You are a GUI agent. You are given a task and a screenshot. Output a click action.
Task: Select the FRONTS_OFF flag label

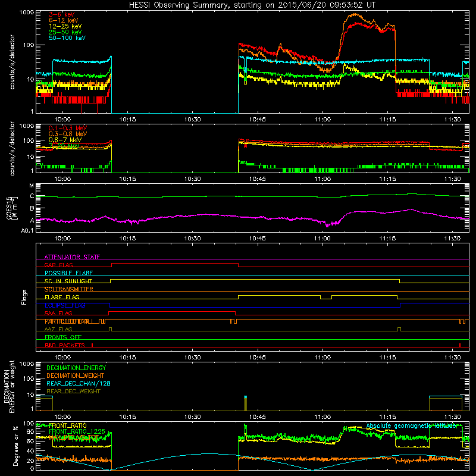pyautogui.click(x=63, y=337)
